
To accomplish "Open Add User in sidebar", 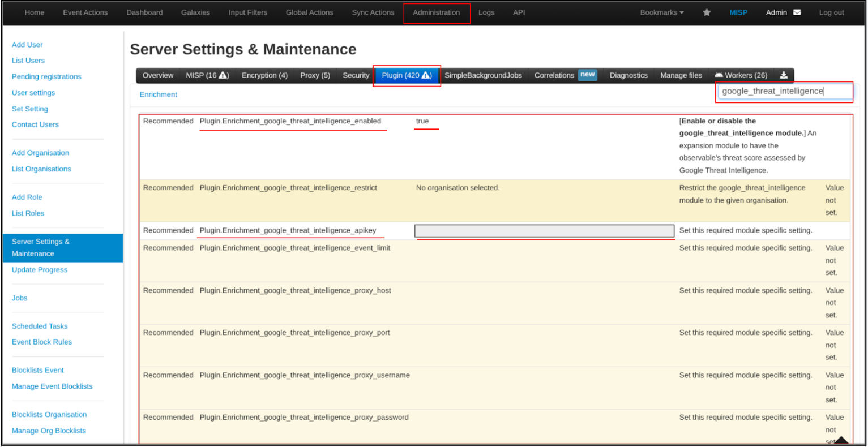I will click(27, 45).
